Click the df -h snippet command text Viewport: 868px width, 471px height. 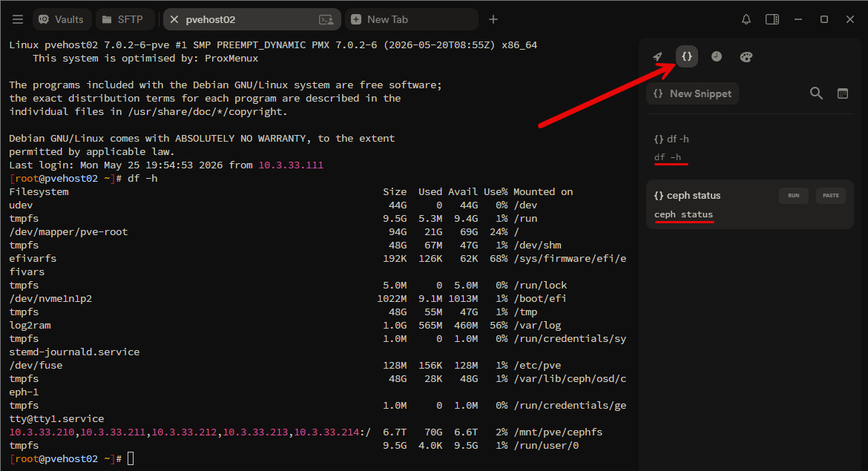click(x=668, y=157)
